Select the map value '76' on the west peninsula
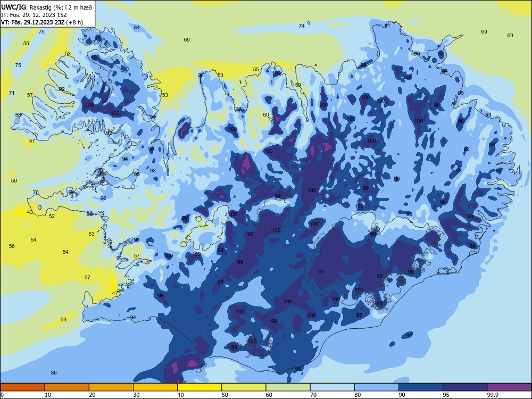Viewport: 532px width, 399px height. pyautogui.click(x=36, y=193)
